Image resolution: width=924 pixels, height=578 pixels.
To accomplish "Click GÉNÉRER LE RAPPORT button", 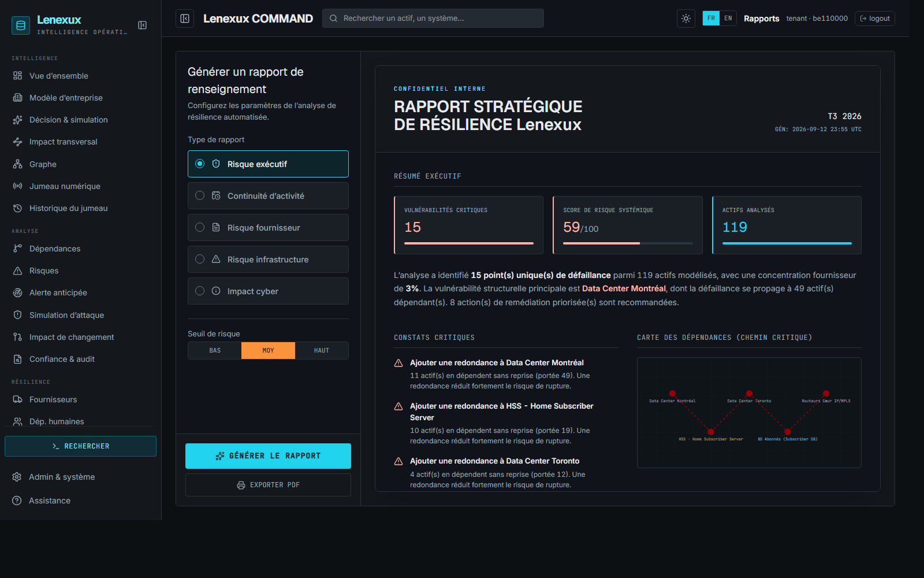I will pos(268,456).
